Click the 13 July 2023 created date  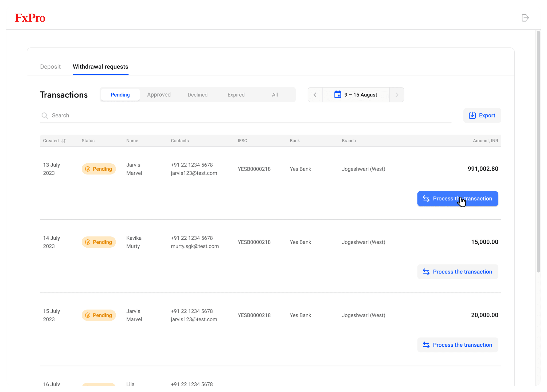52,169
